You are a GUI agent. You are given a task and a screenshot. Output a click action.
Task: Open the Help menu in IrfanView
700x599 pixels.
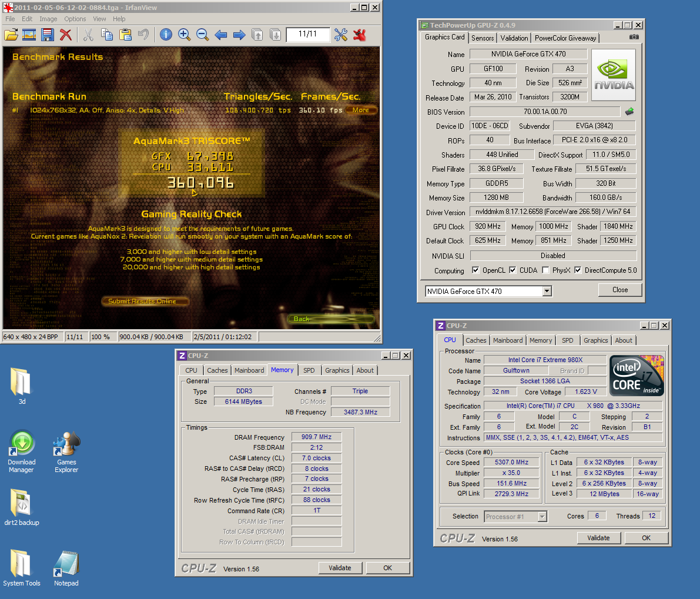point(119,19)
